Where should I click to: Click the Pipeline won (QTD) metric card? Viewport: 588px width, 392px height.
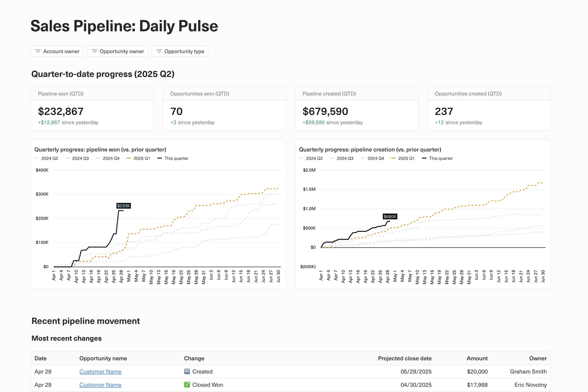click(92, 109)
